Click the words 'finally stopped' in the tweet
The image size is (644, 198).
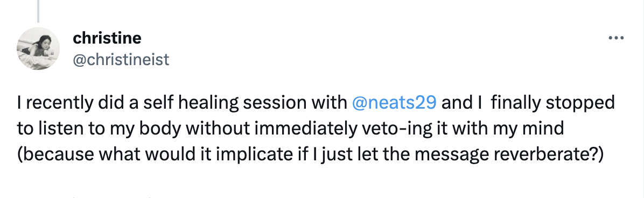[x=552, y=103]
